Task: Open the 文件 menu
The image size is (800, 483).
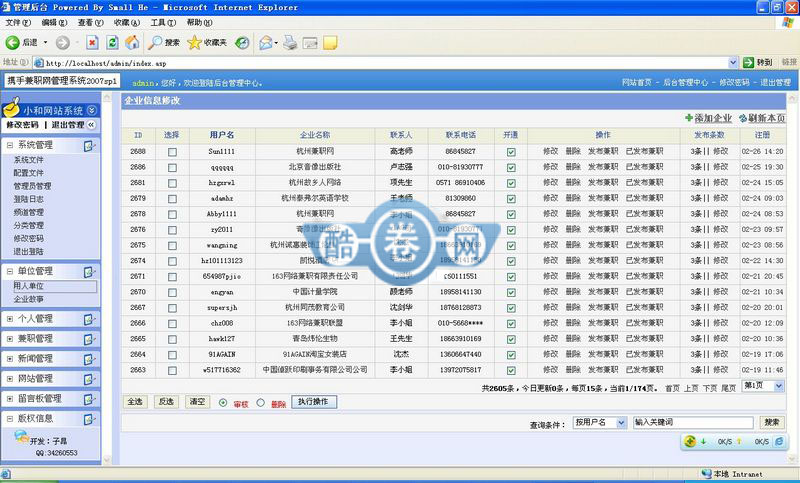Action: (18, 22)
